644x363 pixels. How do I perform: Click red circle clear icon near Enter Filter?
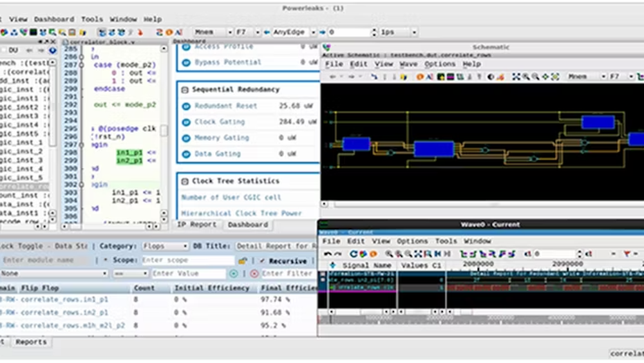[x=254, y=274]
